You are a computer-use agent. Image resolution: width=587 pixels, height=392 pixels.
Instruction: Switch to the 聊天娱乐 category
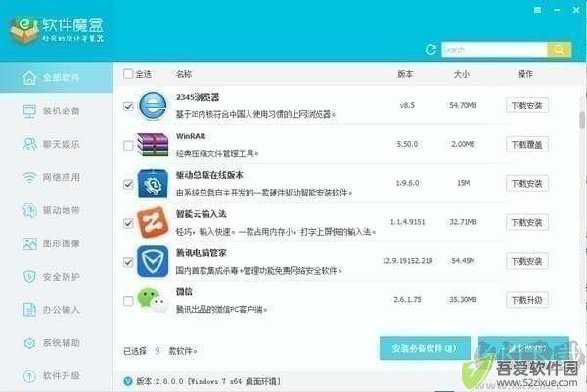click(x=56, y=144)
